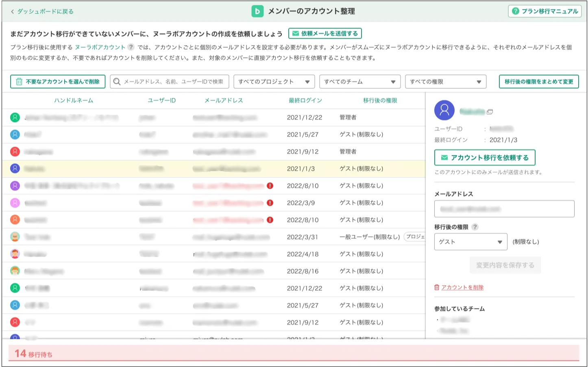
Task: Focus the メールアドレス、名前、ユーザーID search field
Action: (x=170, y=81)
